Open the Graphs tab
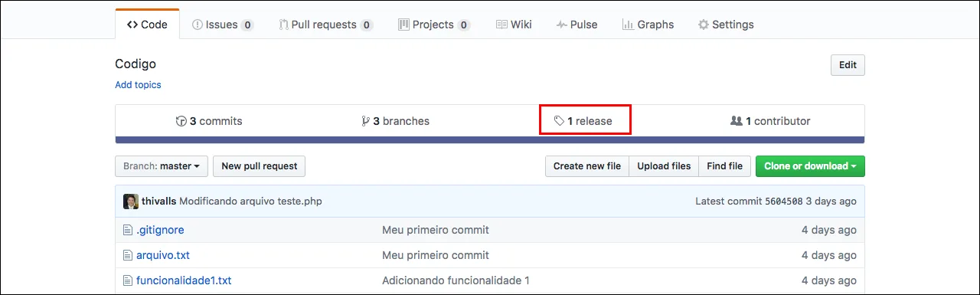This screenshot has width=980, height=295. pyautogui.click(x=648, y=25)
